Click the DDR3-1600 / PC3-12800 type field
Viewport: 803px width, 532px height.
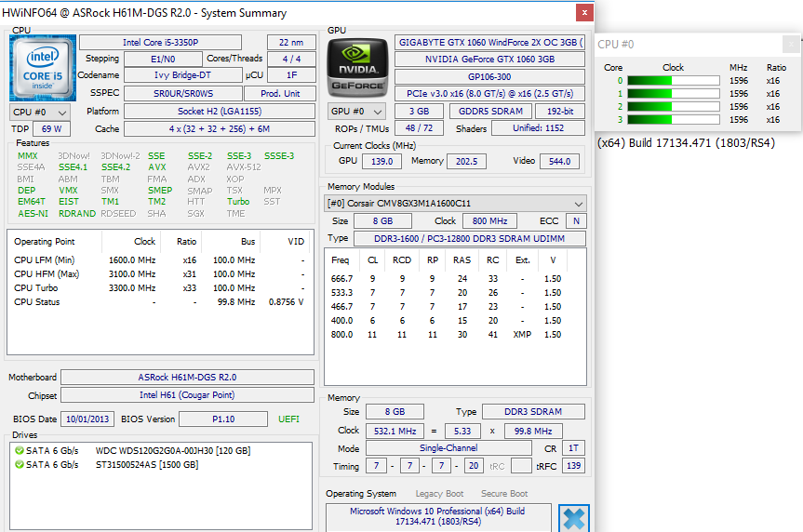click(x=470, y=239)
